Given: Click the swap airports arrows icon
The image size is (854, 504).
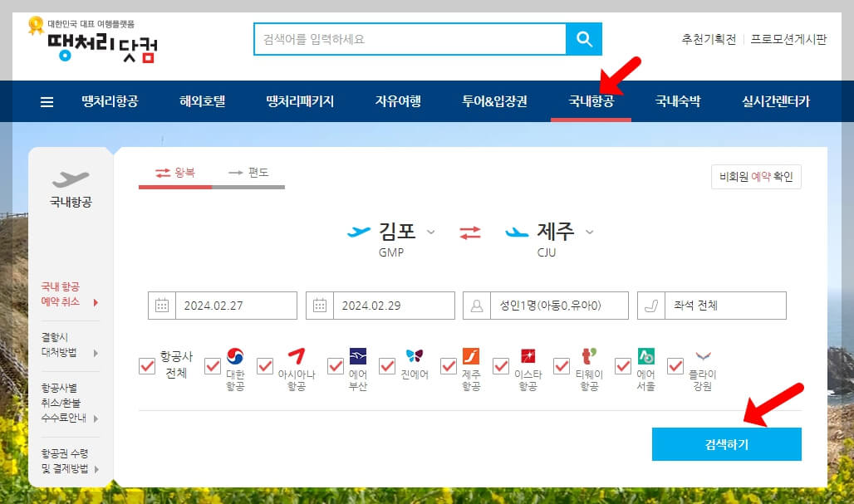Looking at the screenshot, I should tap(469, 233).
